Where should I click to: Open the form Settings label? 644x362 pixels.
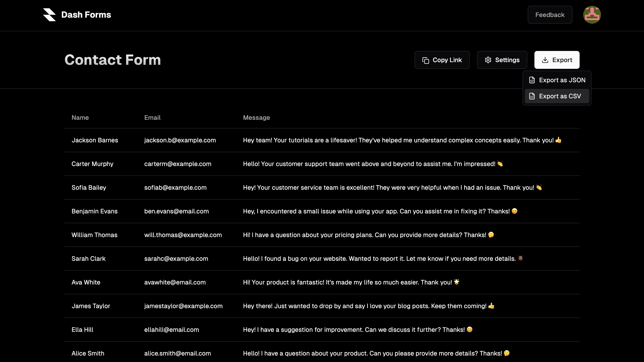(507, 60)
